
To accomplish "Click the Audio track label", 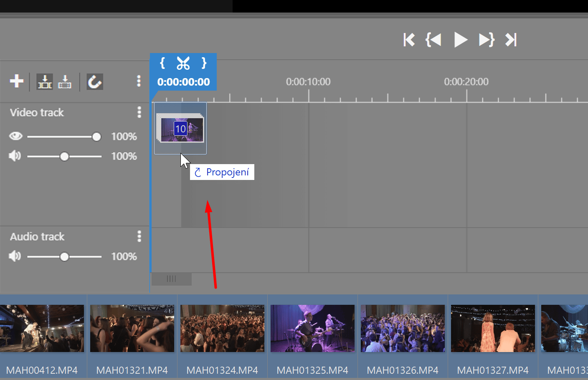I will pos(37,236).
